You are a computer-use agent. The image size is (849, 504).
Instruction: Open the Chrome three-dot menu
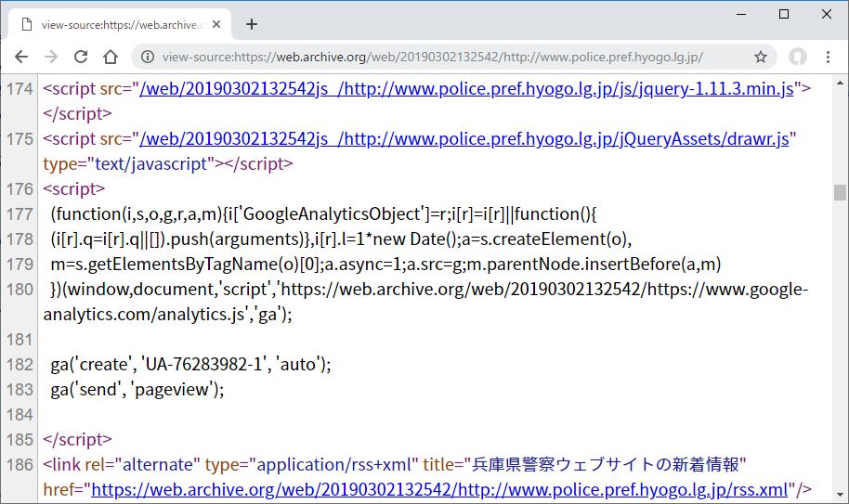[x=828, y=57]
